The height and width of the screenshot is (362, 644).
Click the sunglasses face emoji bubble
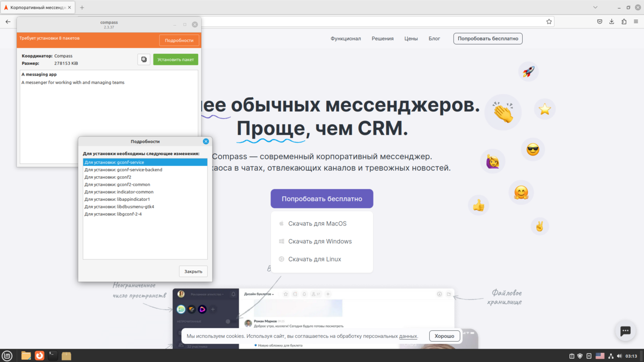(x=533, y=149)
